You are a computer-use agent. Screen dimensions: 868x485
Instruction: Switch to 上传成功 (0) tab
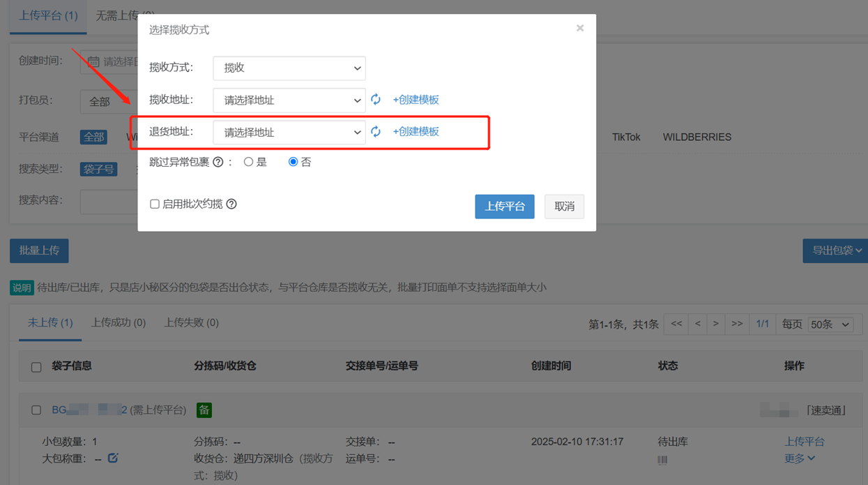(x=118, y=322)
